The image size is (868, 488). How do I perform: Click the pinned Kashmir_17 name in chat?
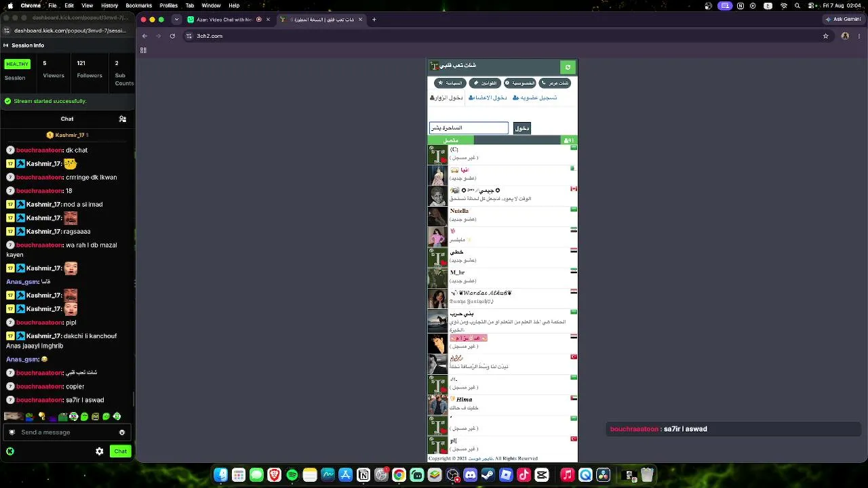click(x=70, y=136)
